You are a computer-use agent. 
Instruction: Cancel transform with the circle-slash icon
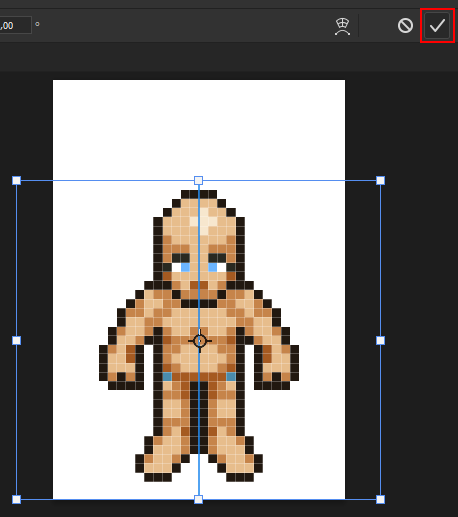click(x=405, y=26)
